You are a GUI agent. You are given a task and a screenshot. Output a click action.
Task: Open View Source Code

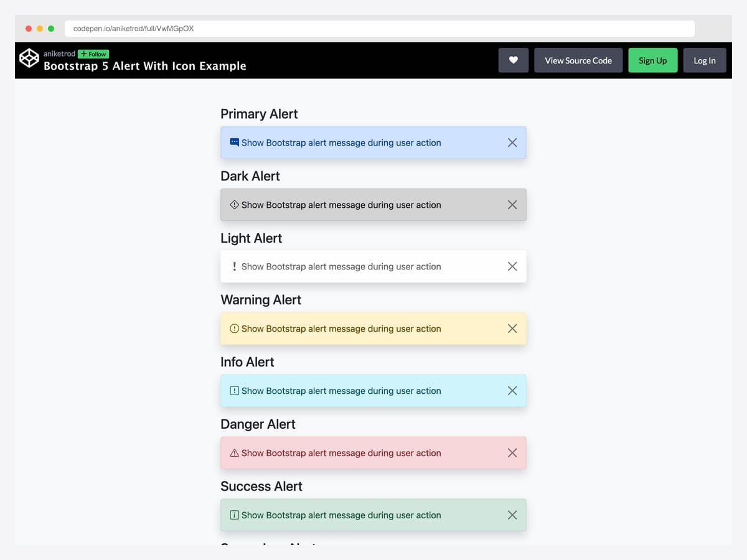[578, 60]
